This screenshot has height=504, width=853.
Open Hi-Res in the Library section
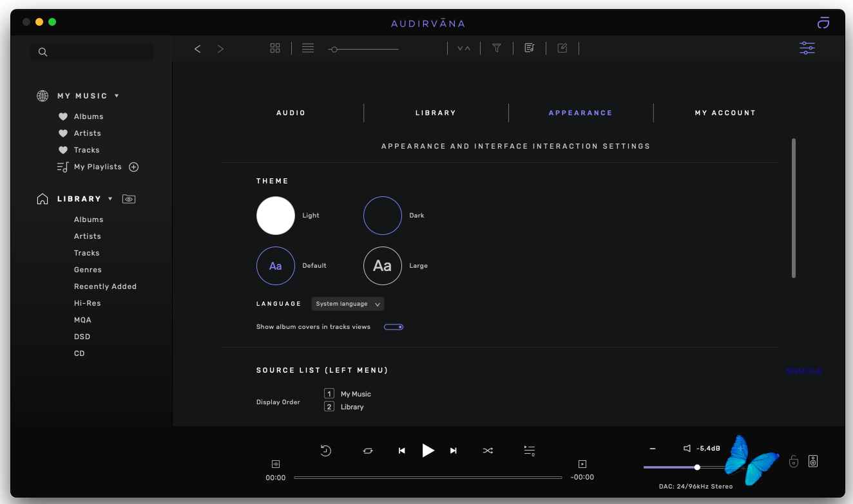click(x=88, y=303)
